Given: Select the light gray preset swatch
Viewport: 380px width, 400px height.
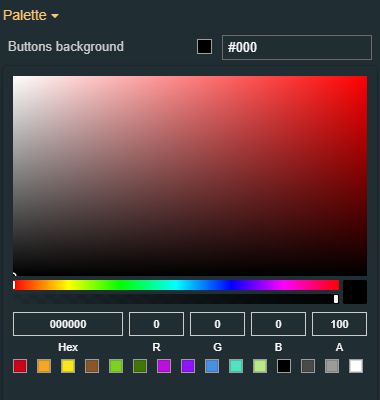Looking at the screenshot, I should coord(332,366).
